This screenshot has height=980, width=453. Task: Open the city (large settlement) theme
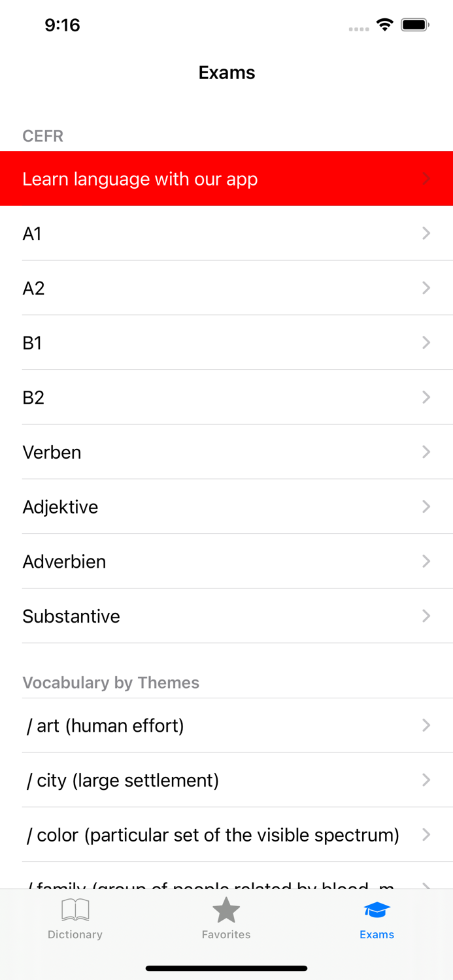226,780
